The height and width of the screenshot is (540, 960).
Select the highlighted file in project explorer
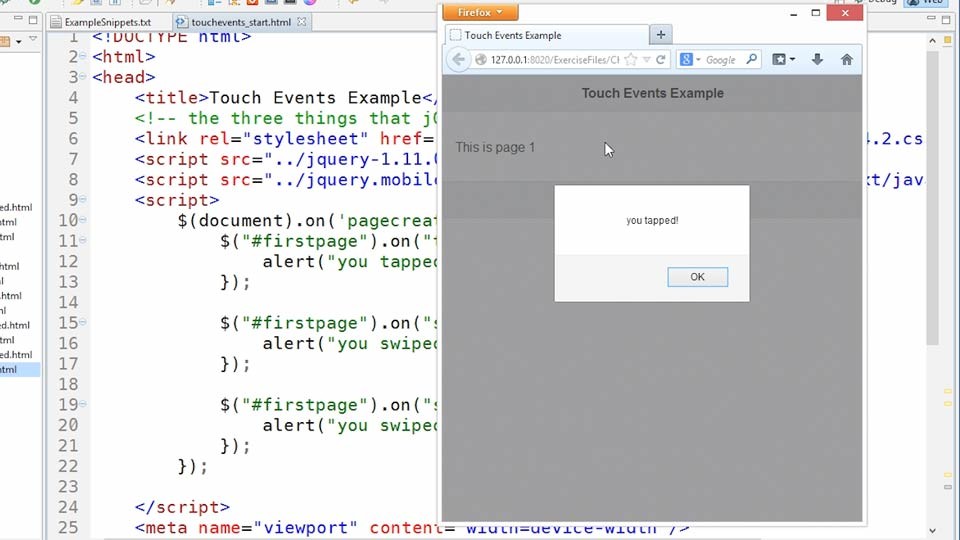[x=20, y=369]
